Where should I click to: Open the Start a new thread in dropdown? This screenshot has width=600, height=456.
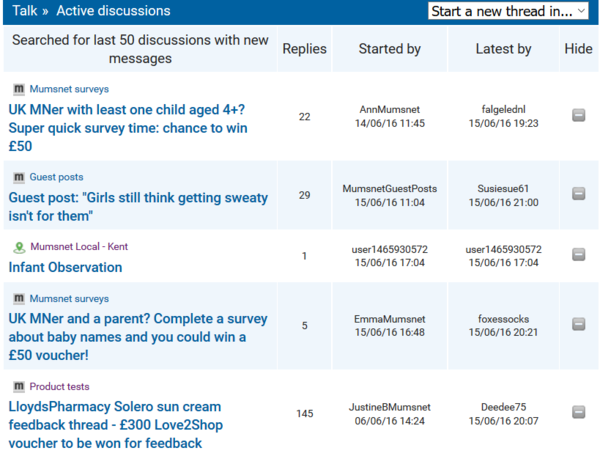pos(508,11)
